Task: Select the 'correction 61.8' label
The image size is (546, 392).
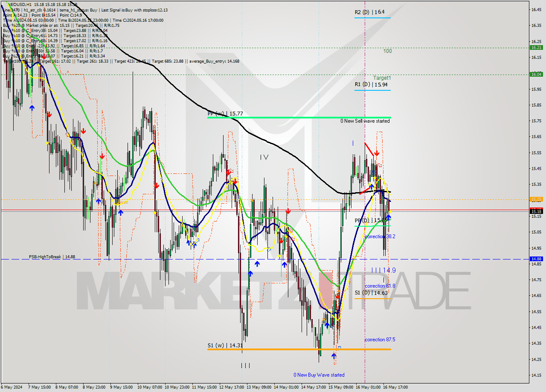Action: click(x=380, y=286)
